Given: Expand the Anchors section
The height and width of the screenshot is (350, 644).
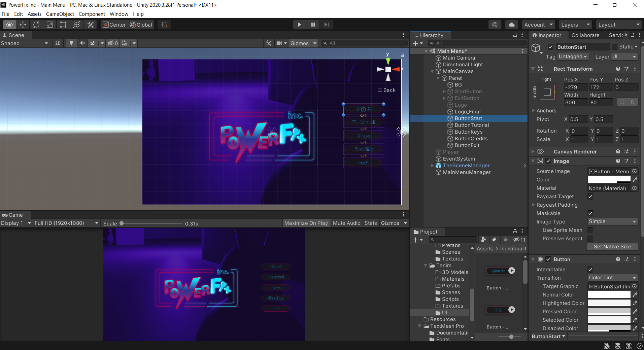Looking at the screenshot, I should pos(533,110).
